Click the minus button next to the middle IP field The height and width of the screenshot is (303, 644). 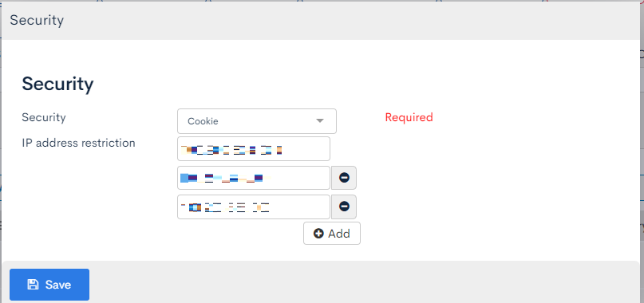[x=344, y=178]
